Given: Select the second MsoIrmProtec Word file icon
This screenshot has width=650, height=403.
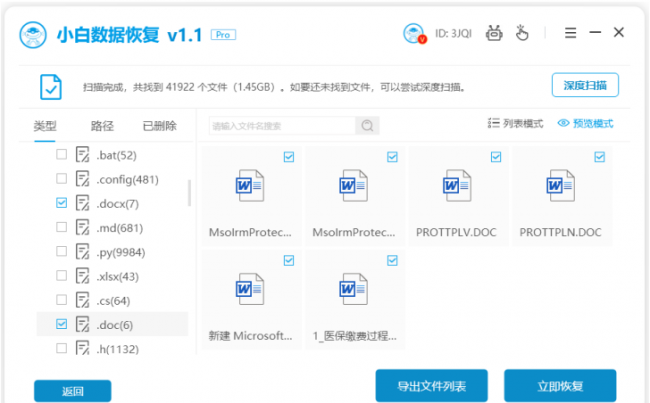Looking at the screenshot, I should 353,185.
